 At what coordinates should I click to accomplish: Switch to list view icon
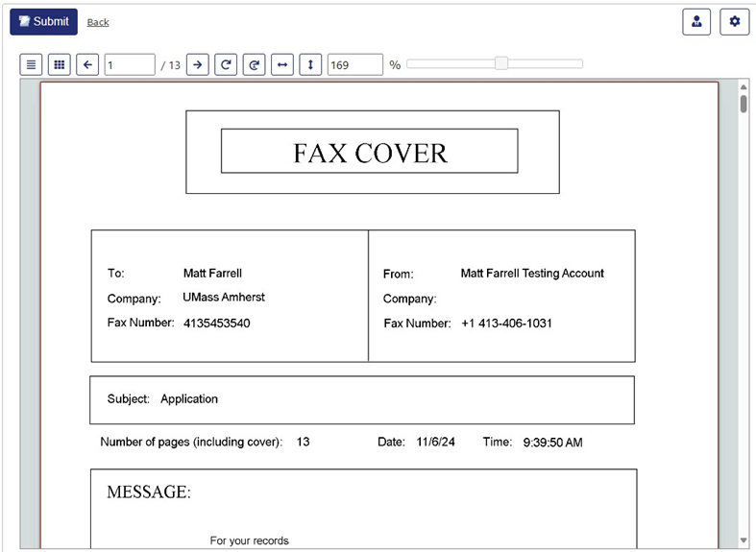(31, 64)
